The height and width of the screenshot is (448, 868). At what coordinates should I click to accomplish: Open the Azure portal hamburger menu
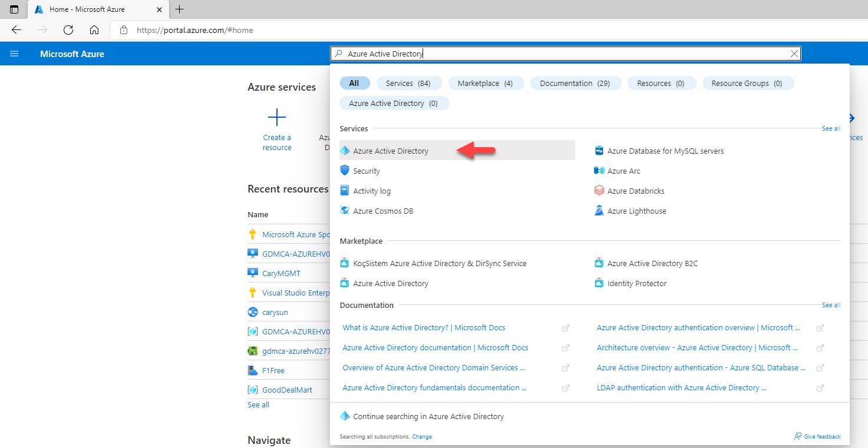tap(14, 54)
